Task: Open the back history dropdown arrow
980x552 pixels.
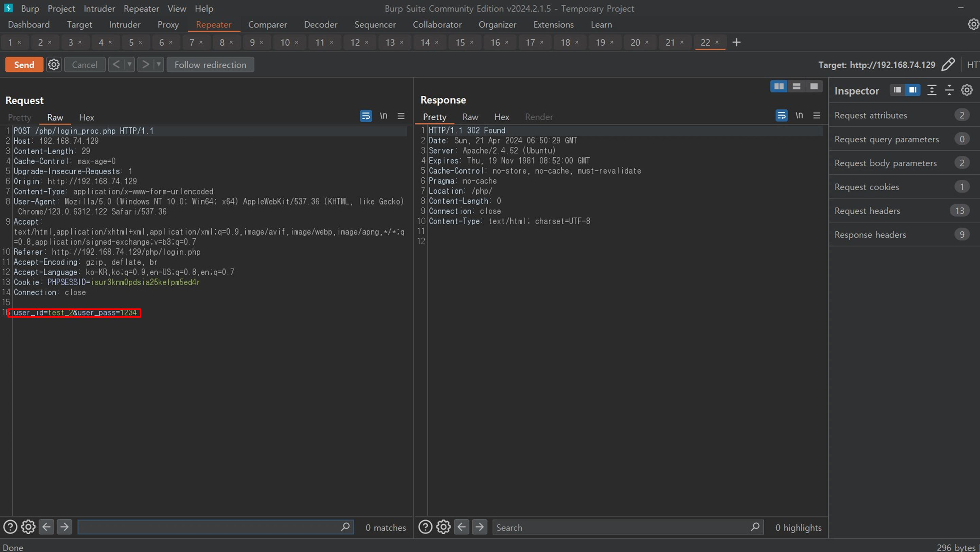Action: tap(129, 65)
